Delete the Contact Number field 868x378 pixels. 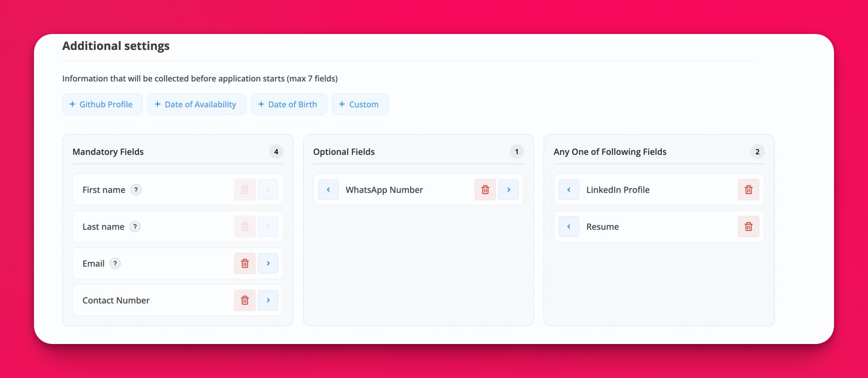point(244,300)
